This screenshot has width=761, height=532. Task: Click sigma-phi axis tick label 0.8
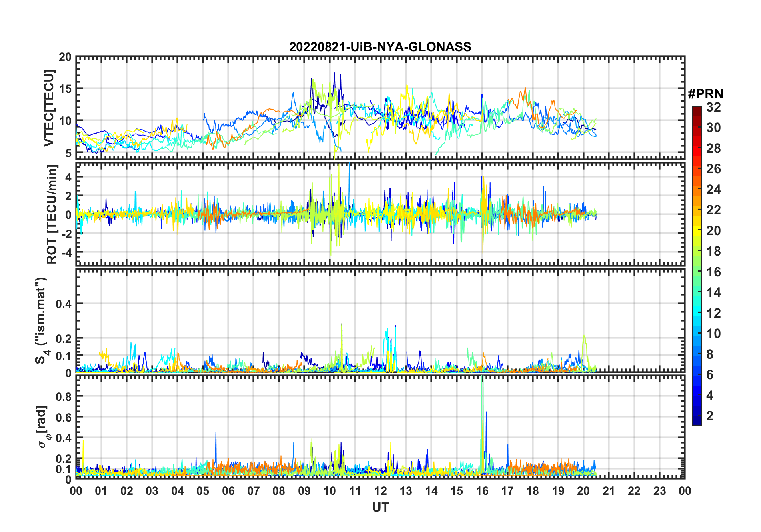pos(64,396)
